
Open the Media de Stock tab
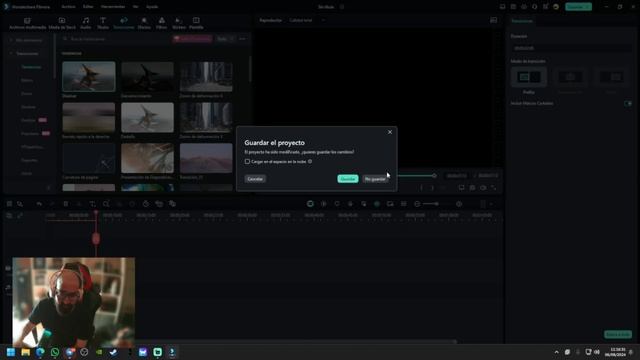tap(62, 23)
